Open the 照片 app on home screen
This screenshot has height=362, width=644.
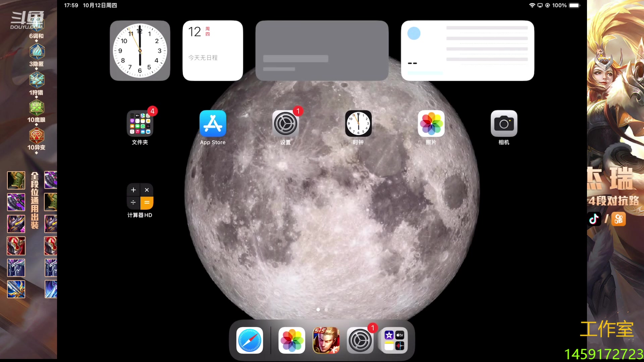click(x=431, y=123)
